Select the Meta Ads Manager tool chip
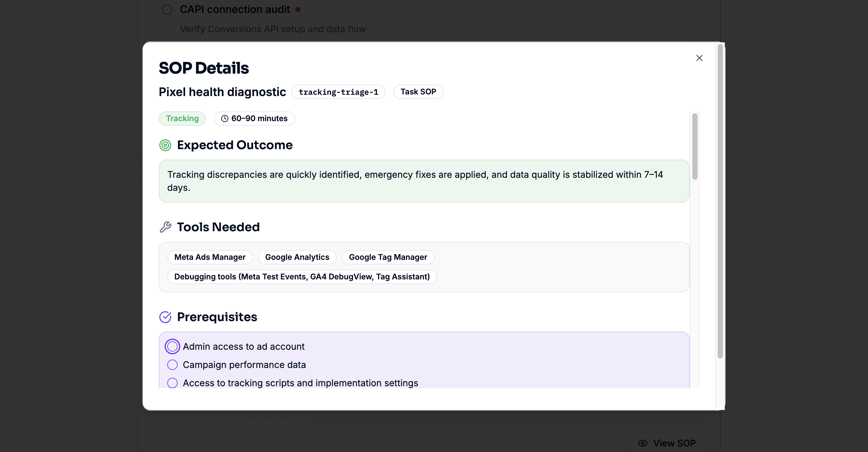Screen dimensions: 868x452 (210, 257)
